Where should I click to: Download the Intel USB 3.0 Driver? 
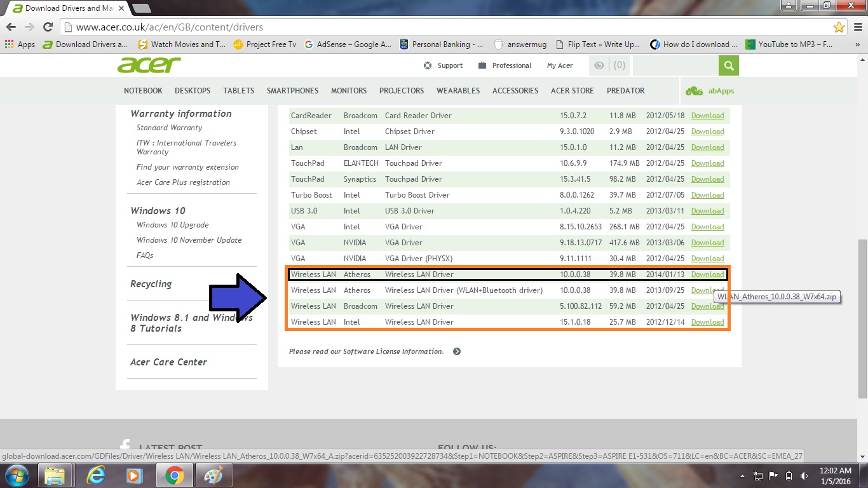[x=707, y=211]
